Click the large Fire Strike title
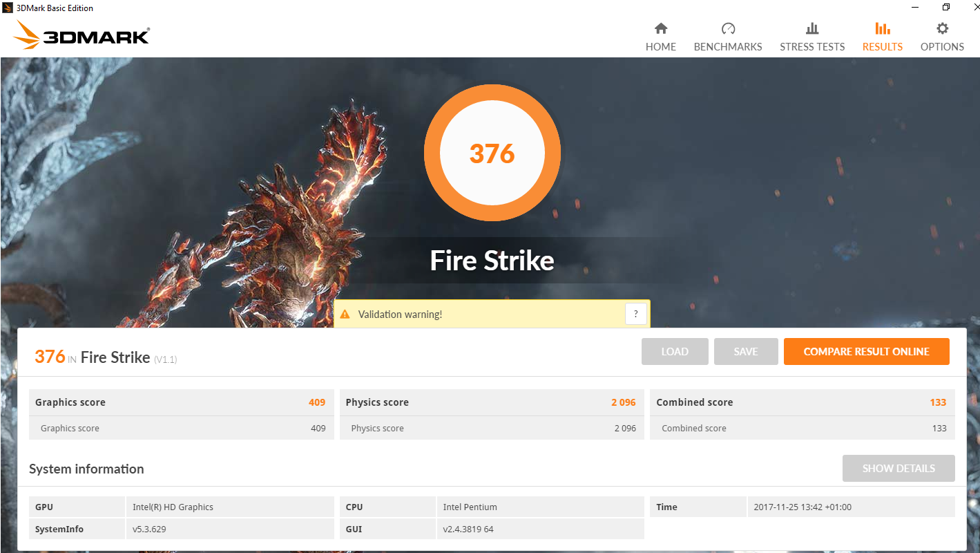Image resolution: width=980 pixels, height=553 pixels. point(492,261)
